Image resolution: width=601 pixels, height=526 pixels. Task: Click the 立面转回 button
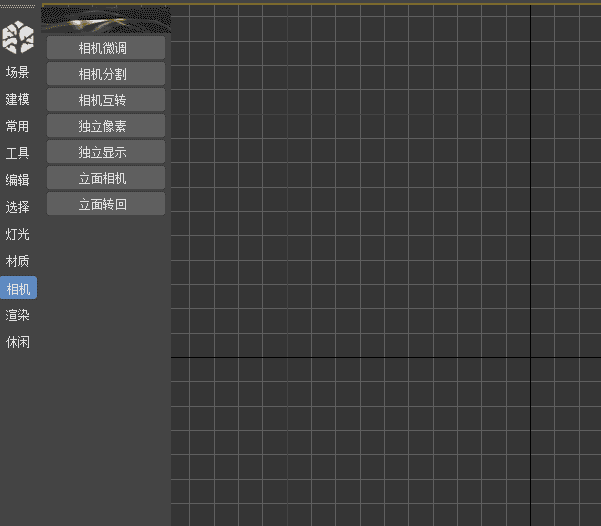tap(105, 204)
